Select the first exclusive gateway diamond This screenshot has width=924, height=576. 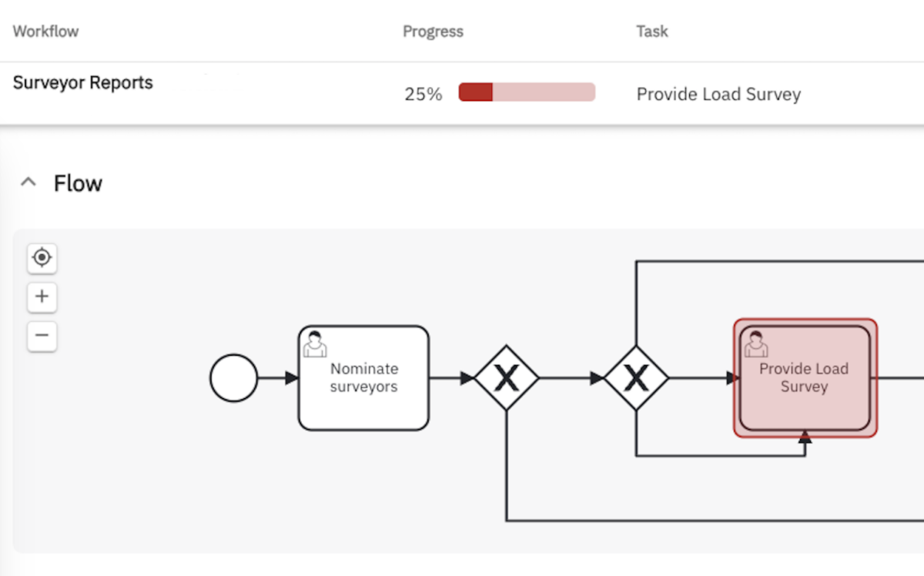(506, 378)
